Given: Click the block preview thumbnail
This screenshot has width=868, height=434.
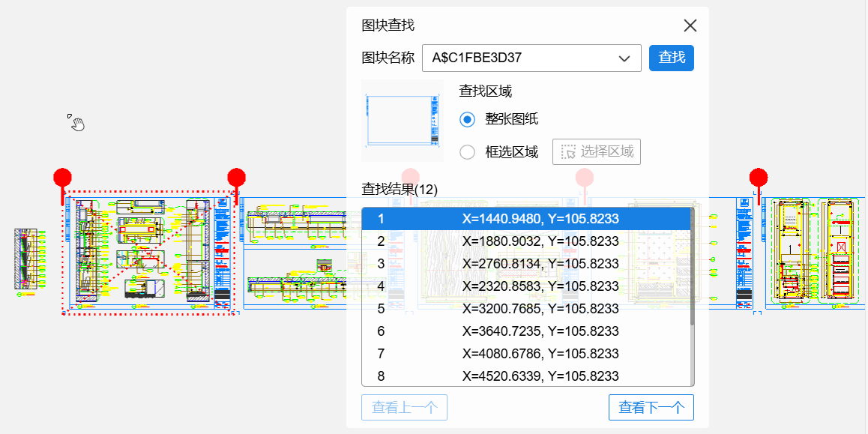Looking at the screenshot, I should coord(402,120).
